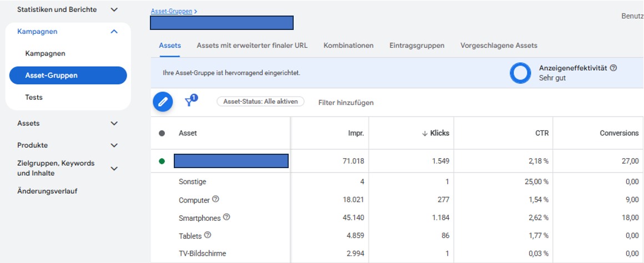Click the 'Ihre Asset-Gruppe ist hervorragend eingerichtet' message
The width and height of the screenshot is (644, 263).
[x=232, y=73]
